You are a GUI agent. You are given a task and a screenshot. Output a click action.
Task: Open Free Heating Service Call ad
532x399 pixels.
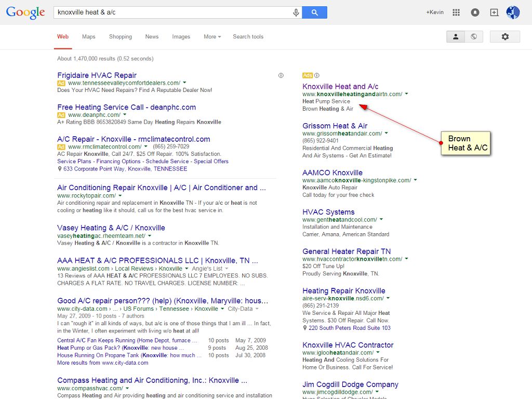tap(127, 107)
